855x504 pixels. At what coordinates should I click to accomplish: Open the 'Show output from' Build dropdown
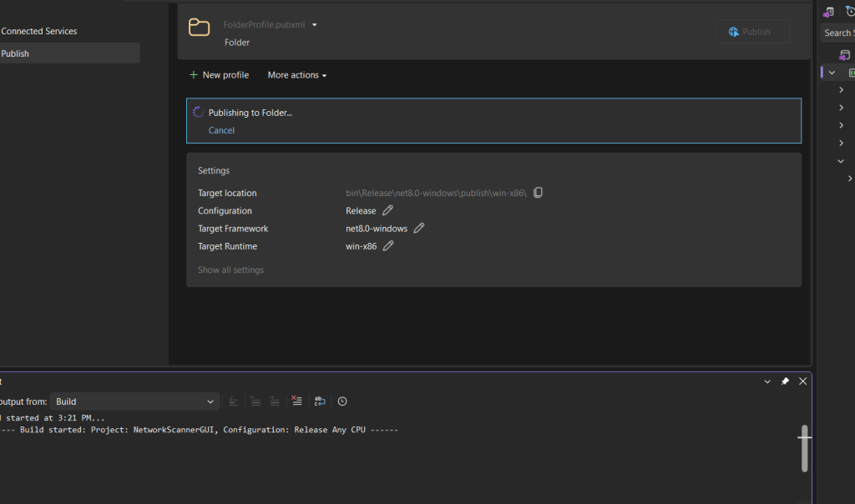tap(134, 401)
